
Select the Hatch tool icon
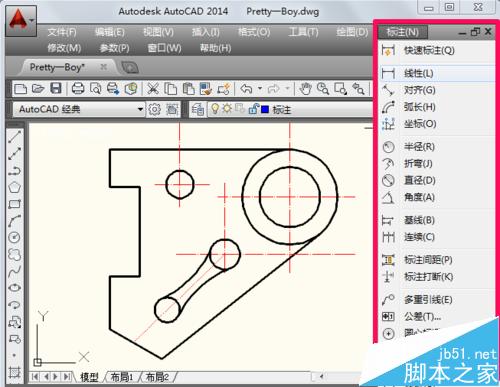pyautogui.click(x=14, y=372)
